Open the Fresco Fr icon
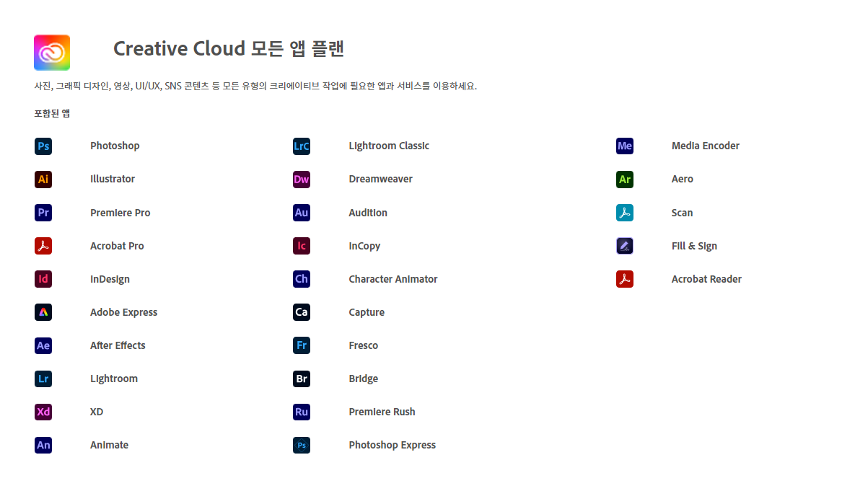The height and width of the screenshot is (504, 842). pos(302,345)
